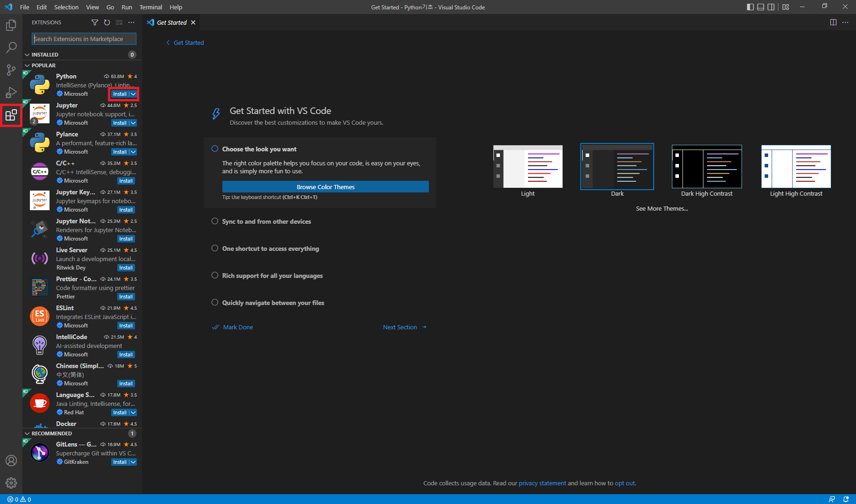The image size is (856, 504).
Task: Open Extensions panel more actions menu
Action: (x=131, y=22)
